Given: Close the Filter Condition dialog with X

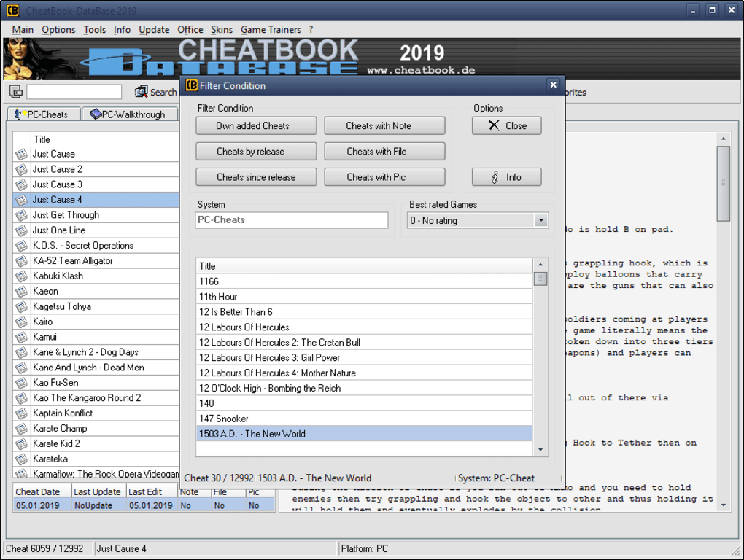Looking at the screenshot, I should click(553, 85).
